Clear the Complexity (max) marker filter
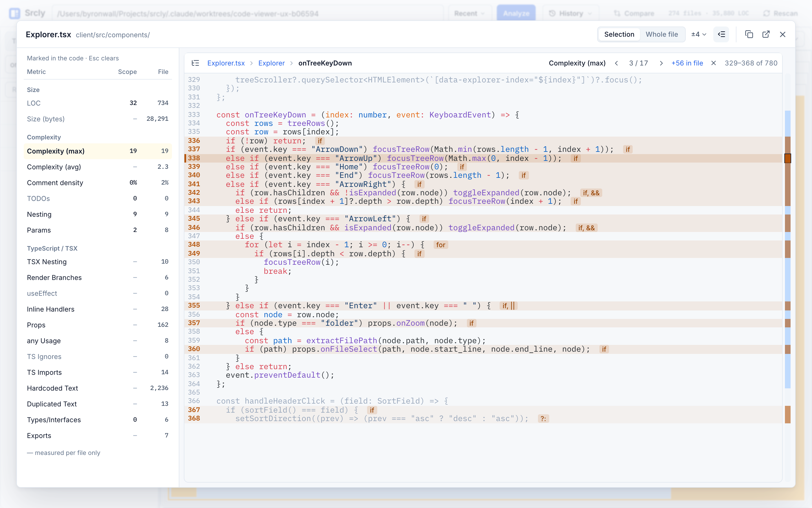This screenshot has width=812, height=508. [x=714, y=63]
